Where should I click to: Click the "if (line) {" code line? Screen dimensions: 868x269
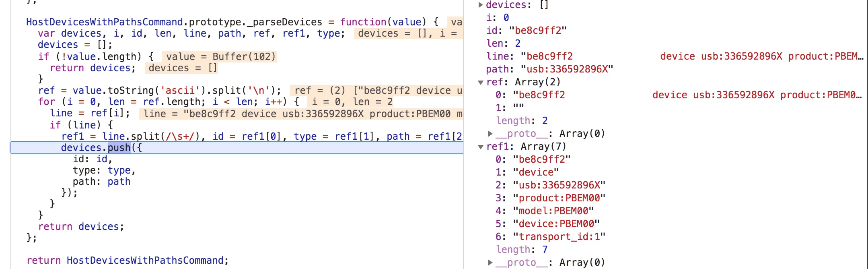pyautogui.click(x=81, y=125)
